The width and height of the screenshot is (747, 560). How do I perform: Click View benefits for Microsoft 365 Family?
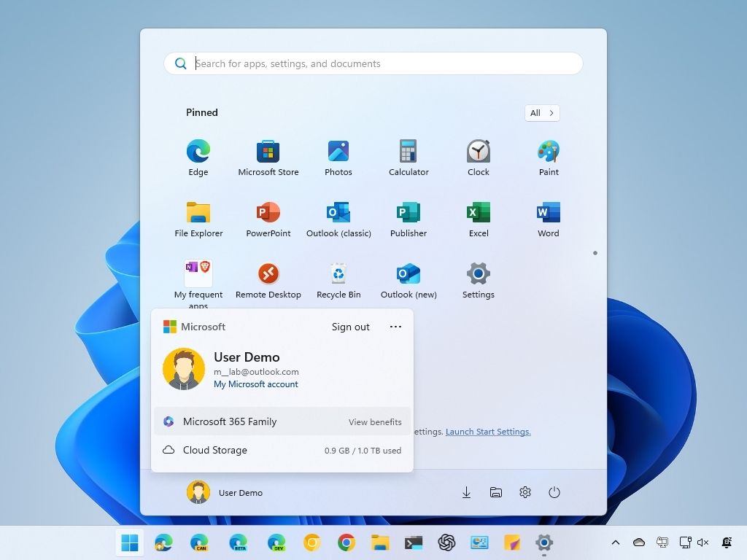click(x=375, y=421)
